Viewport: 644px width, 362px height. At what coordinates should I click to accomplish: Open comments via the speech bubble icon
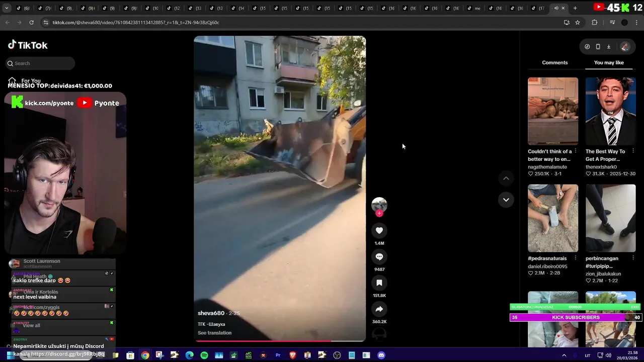tap(379, 256)
